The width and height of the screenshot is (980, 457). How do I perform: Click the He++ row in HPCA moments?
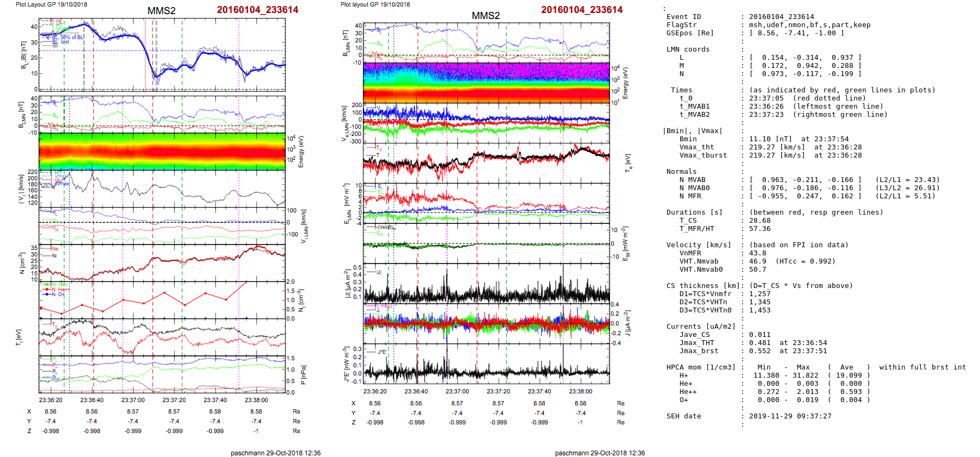pos(688,392)
